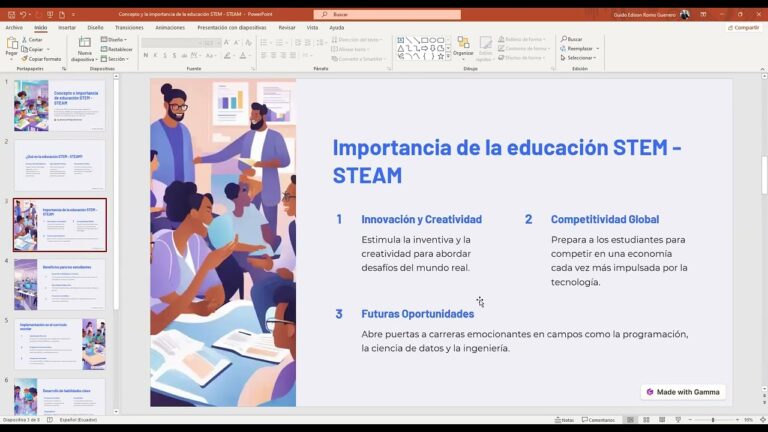Select the star shape in gallery
Image resolution: width=768 pixels, height=432 pixels.
(440, 56)
